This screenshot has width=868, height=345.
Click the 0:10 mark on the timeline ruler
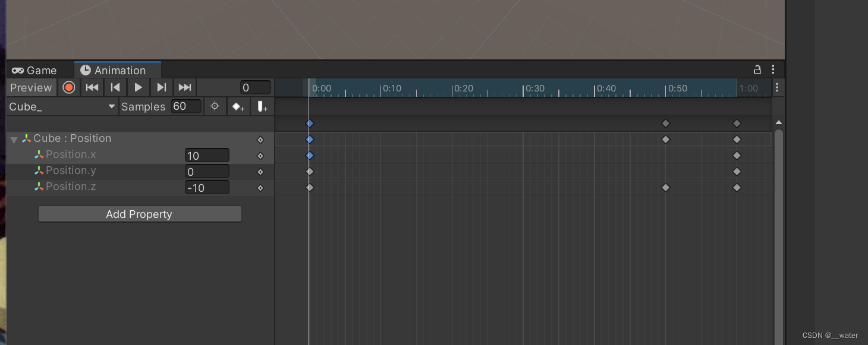pos(392,88)
